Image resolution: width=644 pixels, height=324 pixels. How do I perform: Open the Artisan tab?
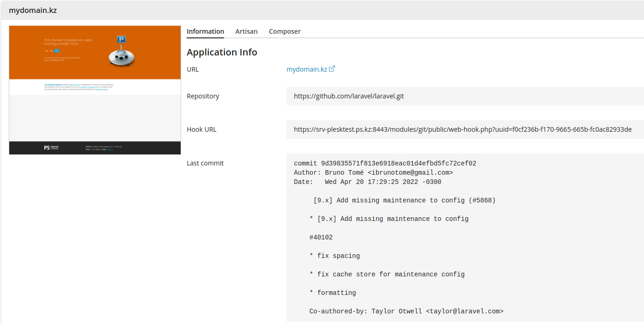point(246,31)
